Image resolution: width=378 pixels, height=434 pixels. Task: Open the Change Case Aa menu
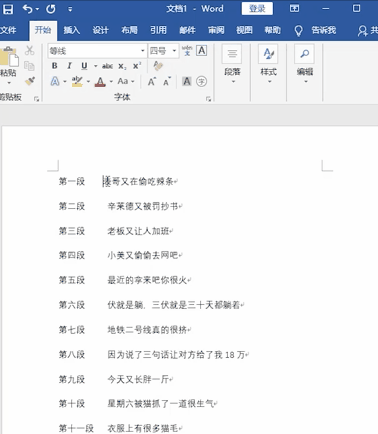[x=126, y=81]
